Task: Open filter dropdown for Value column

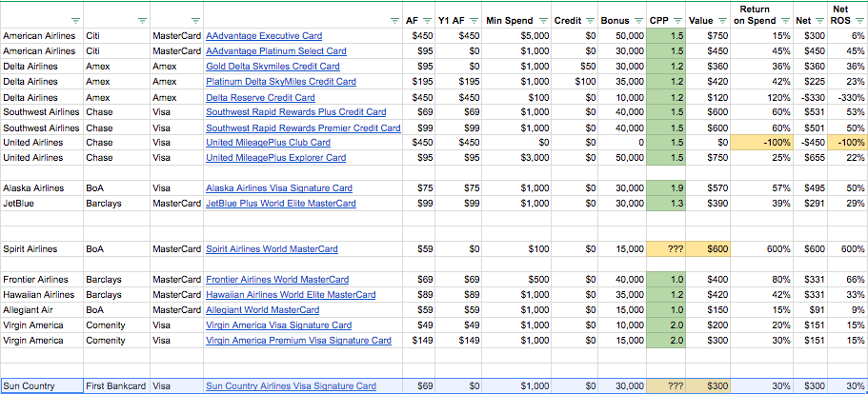Action: click(722, 21)
